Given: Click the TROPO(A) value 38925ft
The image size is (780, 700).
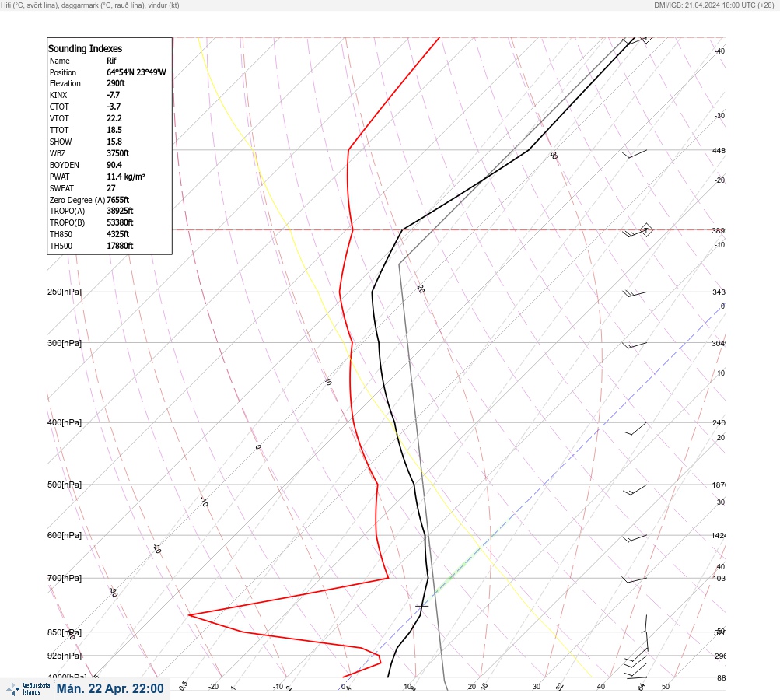Looking at the screenshot, I should (x=120, y=211).
